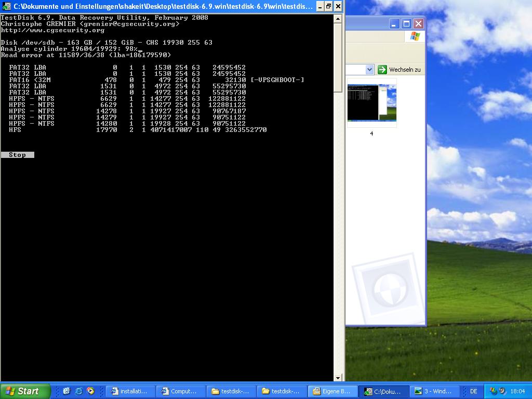Viewport: 532px width, 399px height.
Task: Launch Internet Explorer from Quick Launch
Action: (x=79, y=391)
